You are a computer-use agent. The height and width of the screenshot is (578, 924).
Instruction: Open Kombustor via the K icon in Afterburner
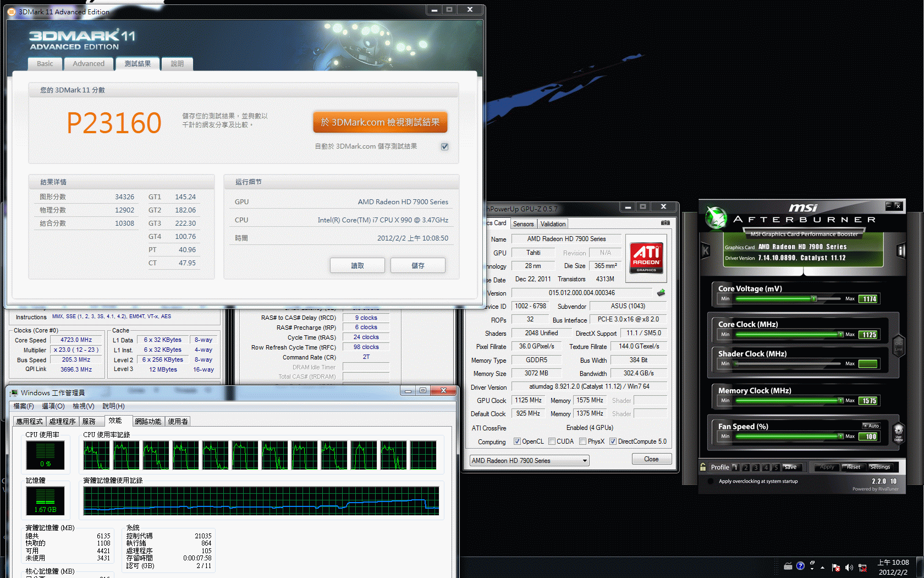(706, 251)
